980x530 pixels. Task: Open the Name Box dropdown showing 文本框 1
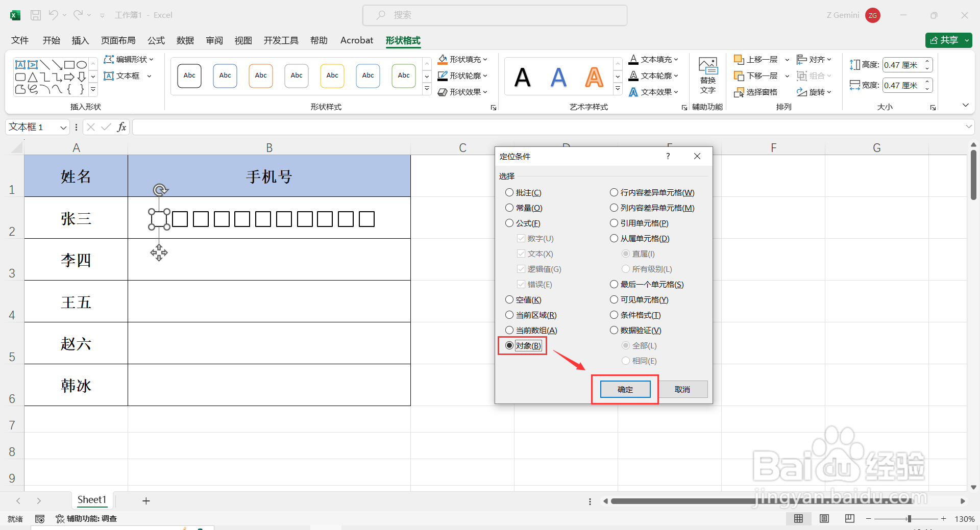click(63, 127)
